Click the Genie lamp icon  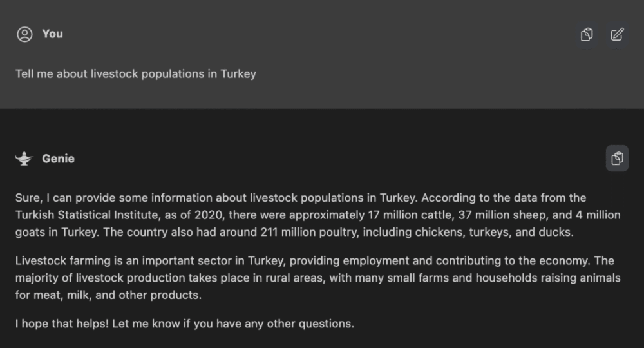[24, 159]
